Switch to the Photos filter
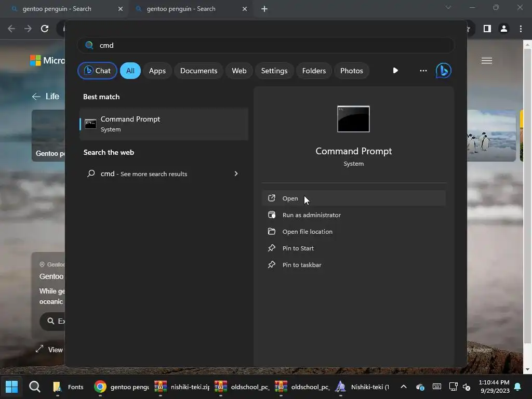Image resolution: width=532 pixels, height=399 pixels. click(352, 71)
